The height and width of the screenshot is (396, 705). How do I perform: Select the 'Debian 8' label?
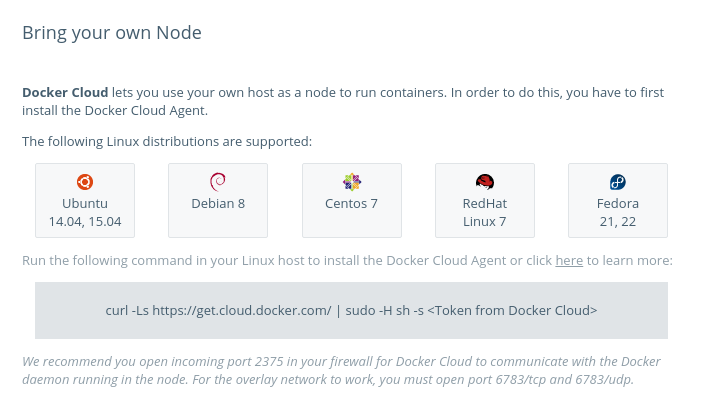218,204
